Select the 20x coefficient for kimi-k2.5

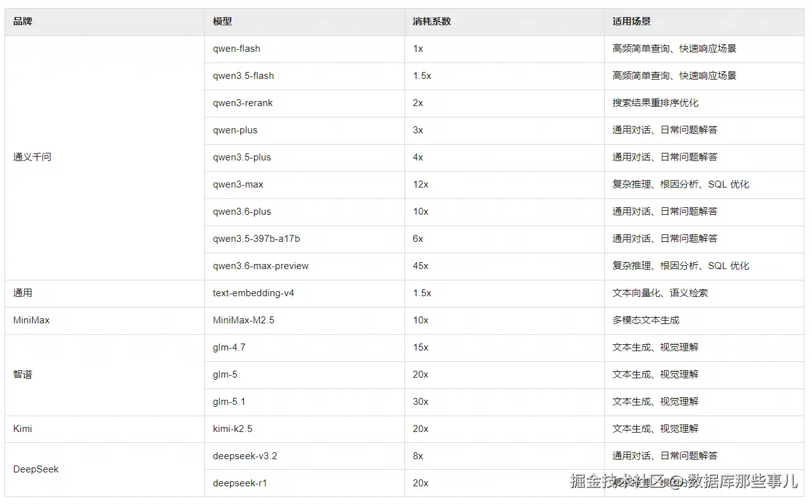[x=421, y=429]
